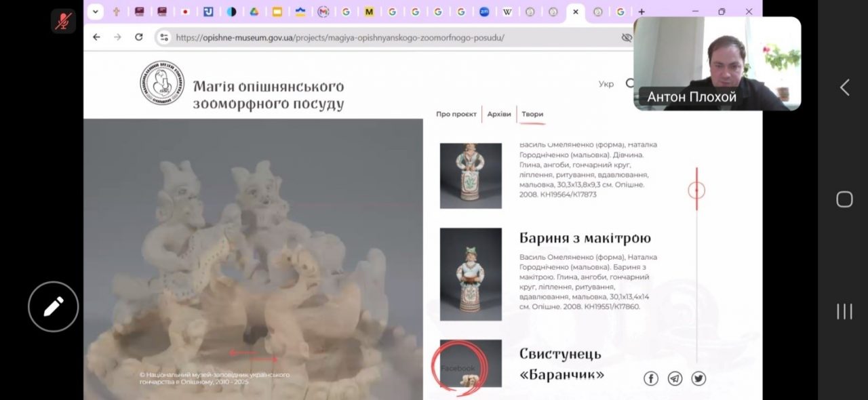This screenshot has width=868, height=400.
Task: Click the large zoomorphic ceramic image
Action: coord(253,259)
